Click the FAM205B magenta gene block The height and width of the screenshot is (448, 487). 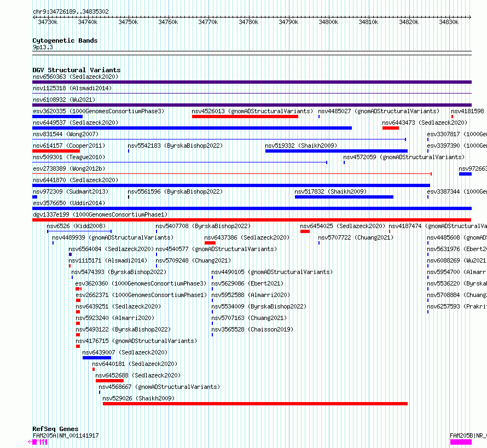461,442
